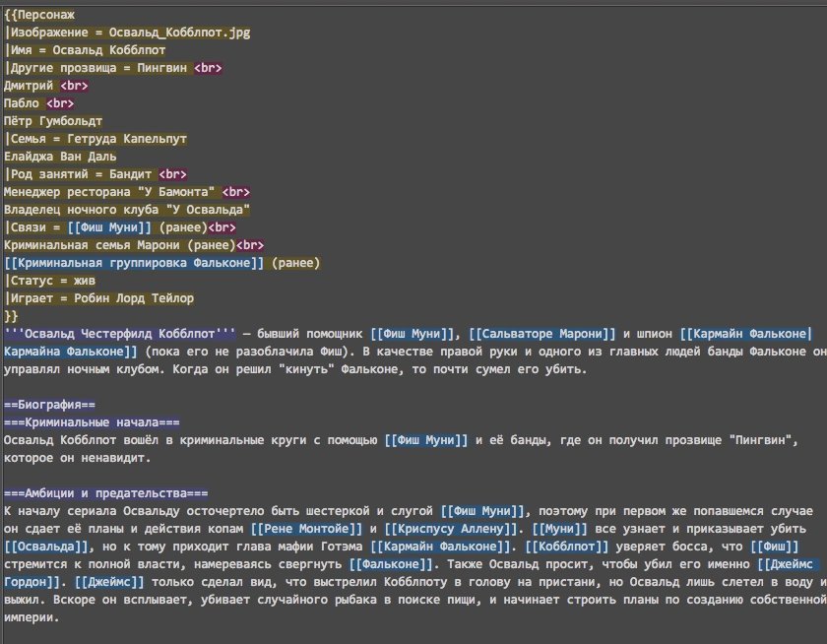Click the heading '===Криминальные начала==='
827x644 pixels.
pyautogui.click(x=92, y=422)
